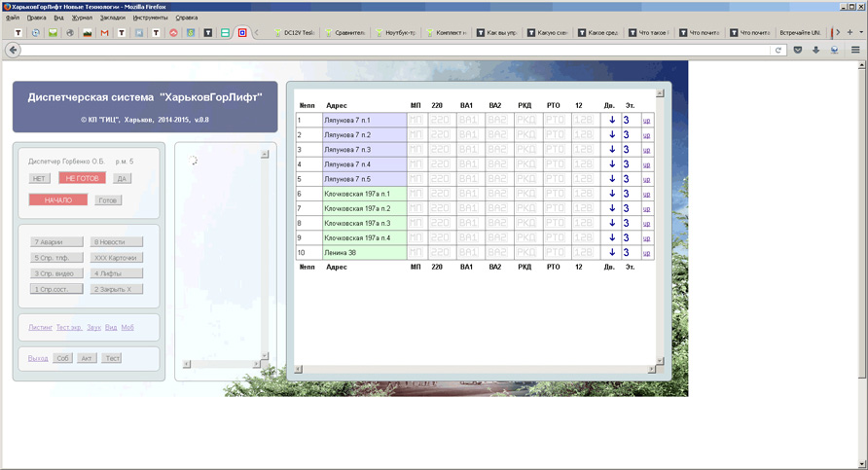Toggle the НЕ ГОТОВ status button
Viewport: 868px width, 470px height.
click(x=82, y=178)
